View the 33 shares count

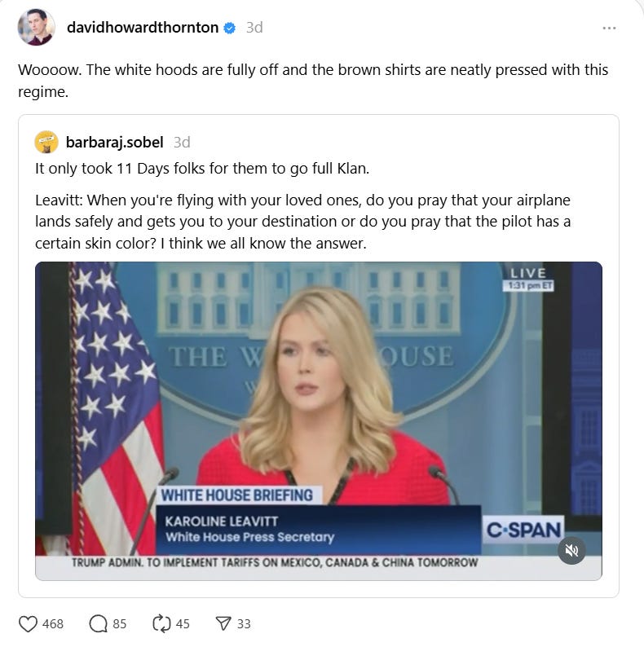point(244,624)
